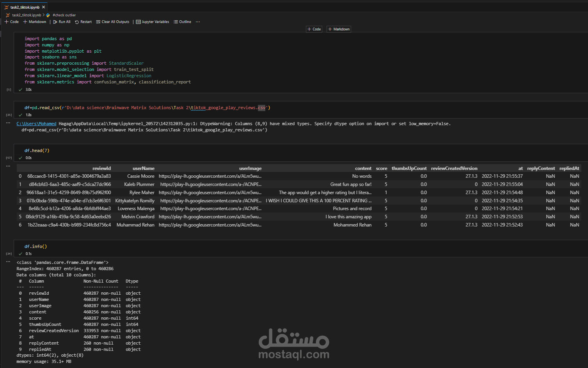Click the 'Cassie Moore' userName cell

pyautogui.click(x=141, y=176)
